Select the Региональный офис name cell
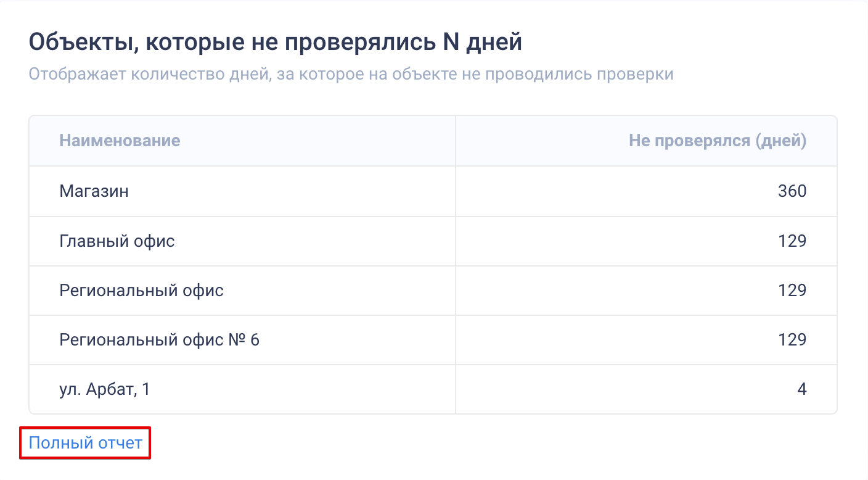The image size is (868, 480). (x=242, y=290)
